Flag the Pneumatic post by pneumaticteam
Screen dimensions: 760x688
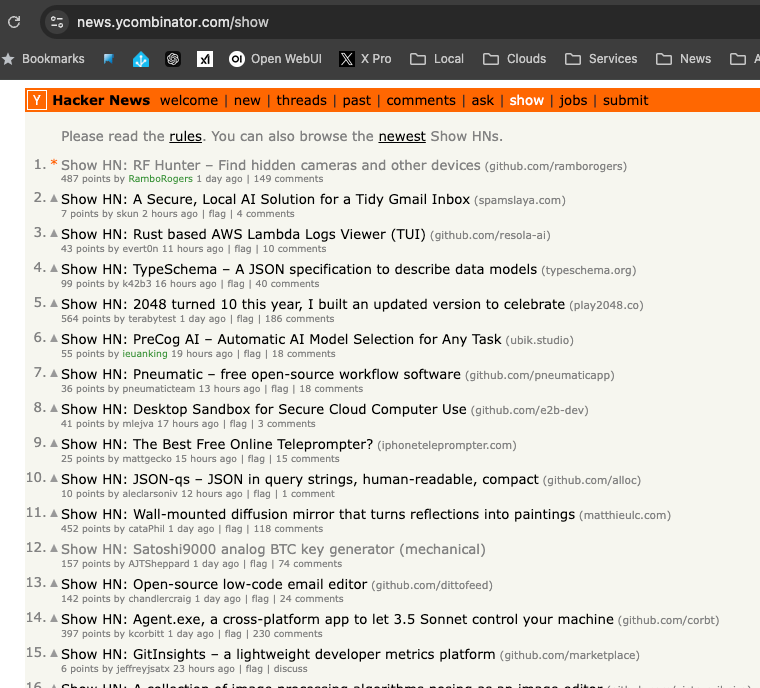coord(279,388)
